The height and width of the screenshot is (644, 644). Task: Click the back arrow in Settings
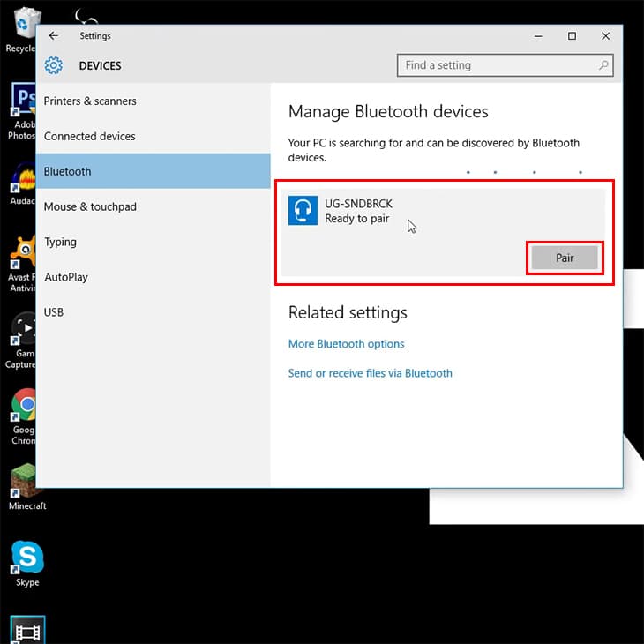(54, 36)
